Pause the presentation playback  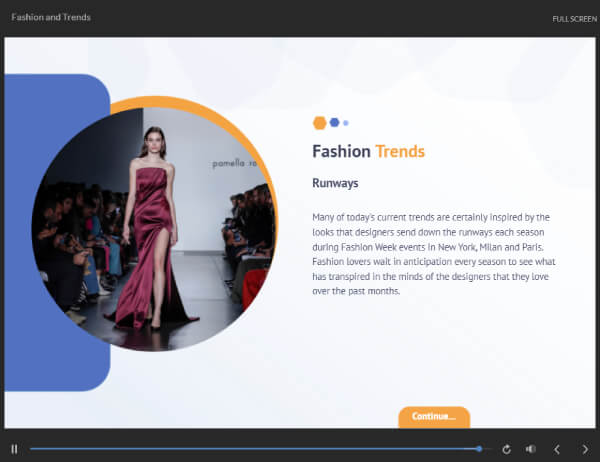point(14,449)
